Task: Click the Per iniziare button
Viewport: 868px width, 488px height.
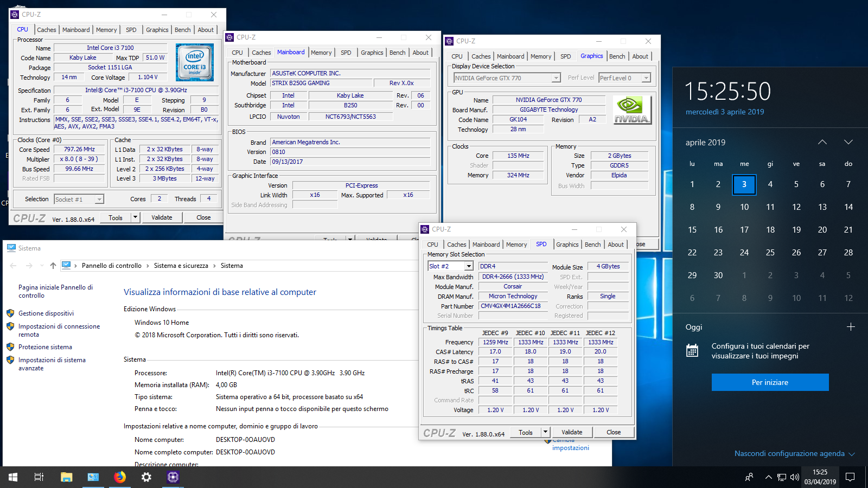Action: click(770, 382)
